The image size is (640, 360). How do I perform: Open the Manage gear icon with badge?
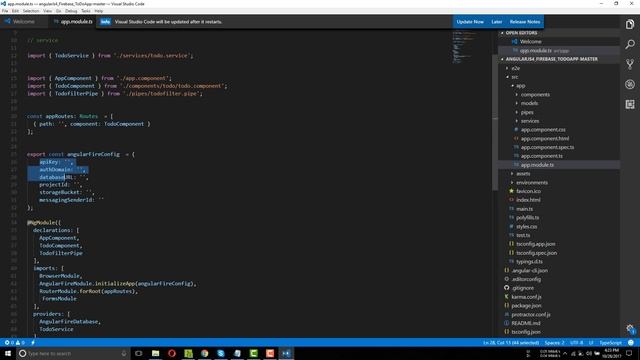click(x=631, y=329)
